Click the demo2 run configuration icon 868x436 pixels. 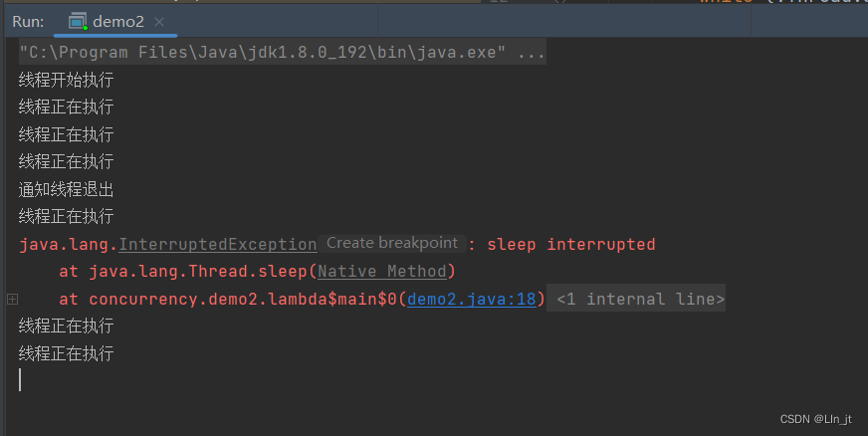coord(78,22)
